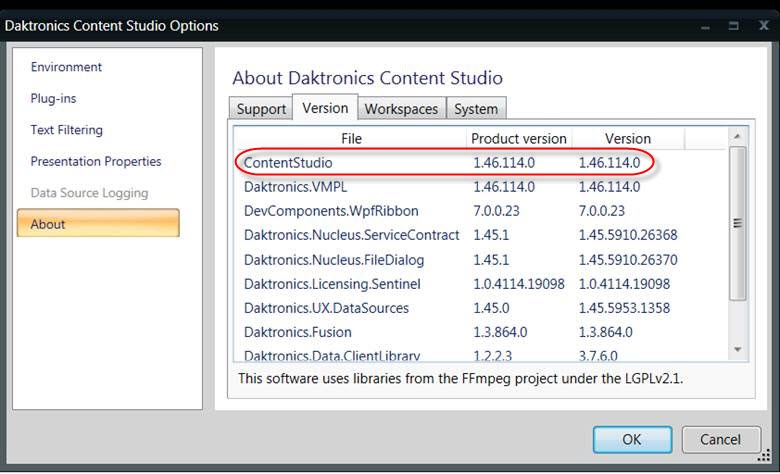Image resolution: width=780 pixels, height=474 pixels.
Task: Switch to the Workspaces tab
Action: point(400,109)
